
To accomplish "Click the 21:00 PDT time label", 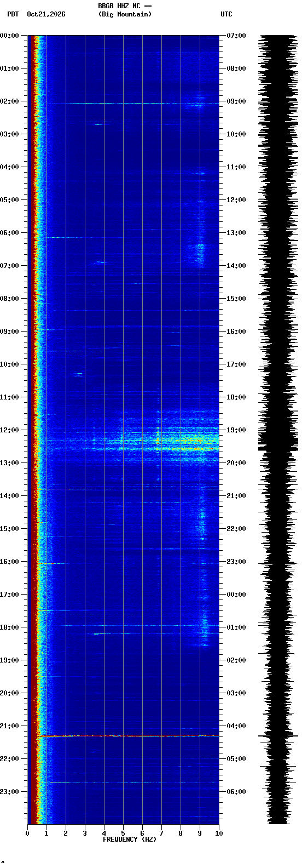I will tap(9, 726).
